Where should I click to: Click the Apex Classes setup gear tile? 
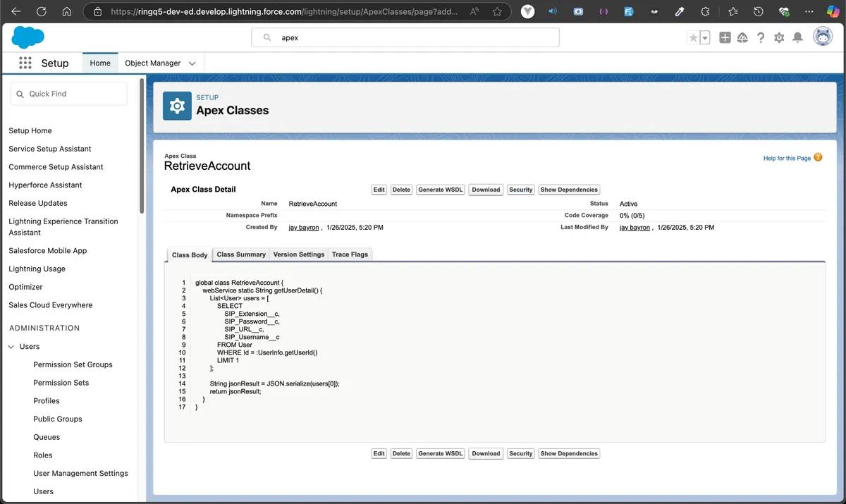coord(177,106)
